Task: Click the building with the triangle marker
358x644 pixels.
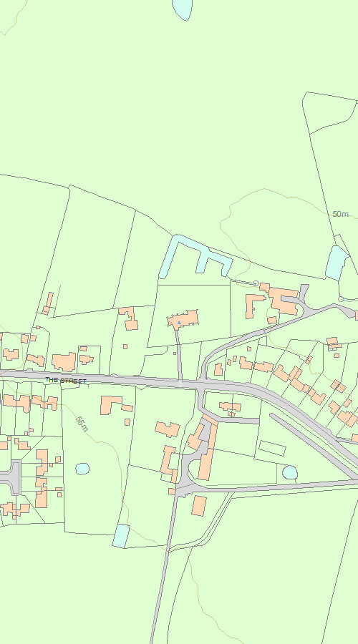Action: pyautogui.click(x=183, y=319)
